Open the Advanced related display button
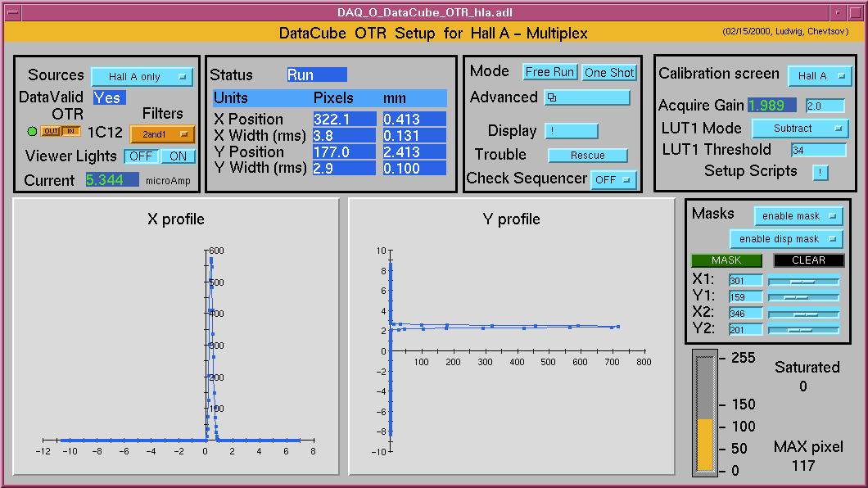 coord(587,98)
